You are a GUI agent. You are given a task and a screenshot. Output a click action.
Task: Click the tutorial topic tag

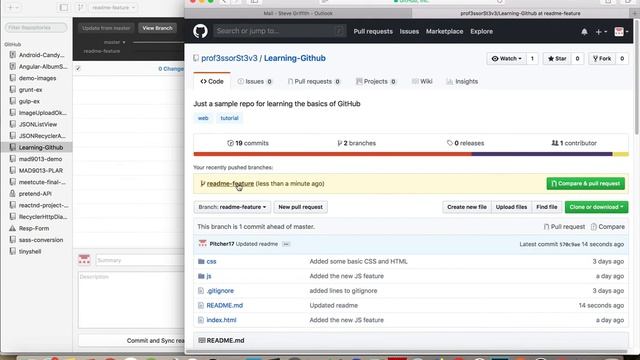229,118
